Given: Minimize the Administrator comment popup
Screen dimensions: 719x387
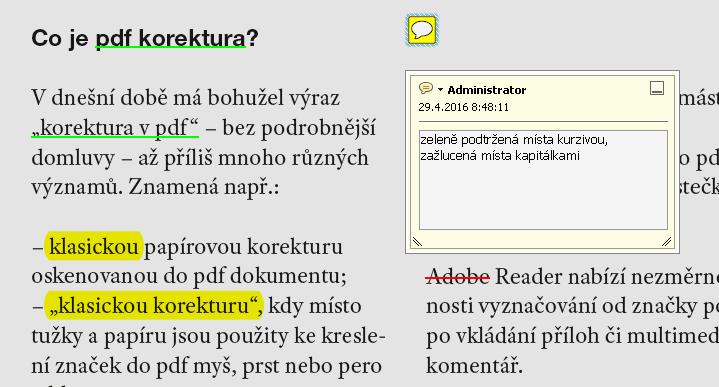Looking at the screenshot, I should click(657, 88).
